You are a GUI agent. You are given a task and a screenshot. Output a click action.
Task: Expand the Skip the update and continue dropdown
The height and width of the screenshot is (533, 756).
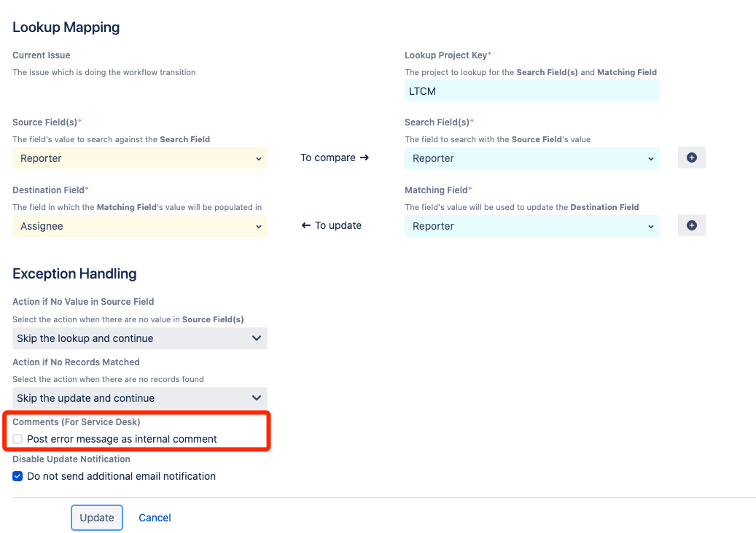140,398
